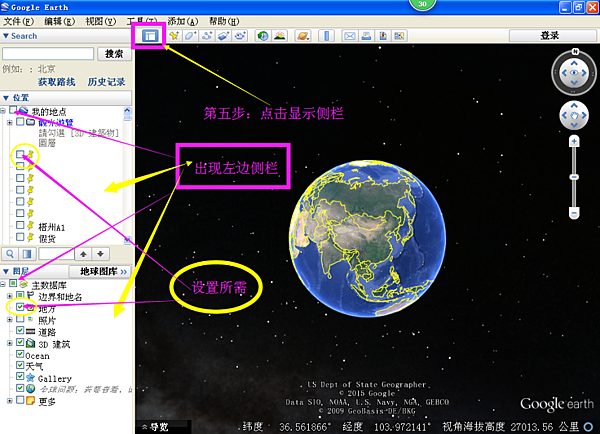Expand the 观光游览 folder tree node
600x434 pixels.
tap(10, 122)
